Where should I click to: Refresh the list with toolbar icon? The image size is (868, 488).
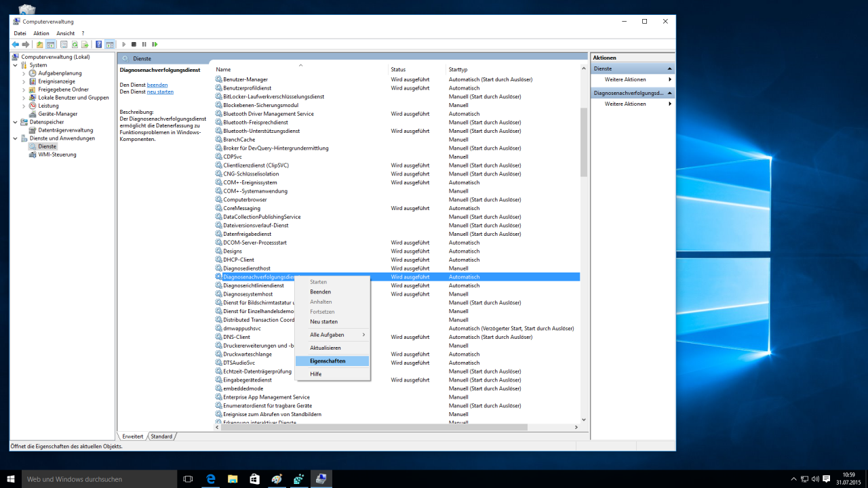[75, 44]
